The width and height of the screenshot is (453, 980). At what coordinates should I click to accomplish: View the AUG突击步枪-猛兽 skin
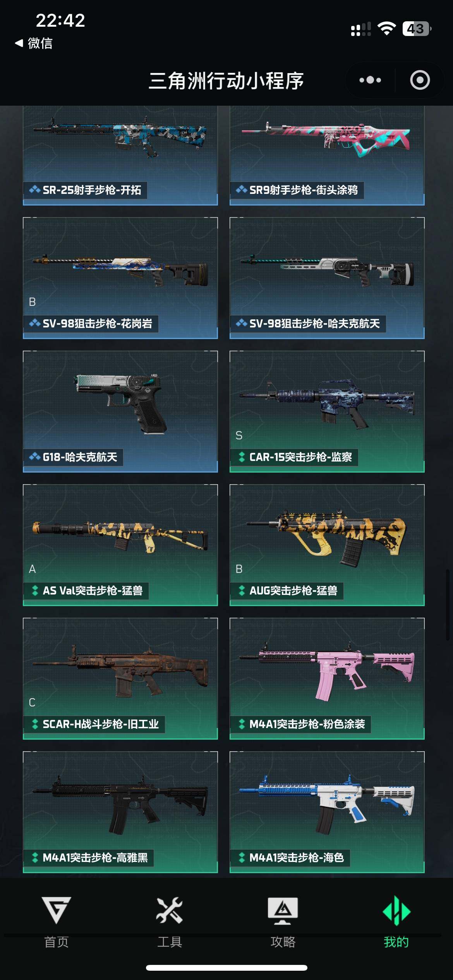click(327, 545)
